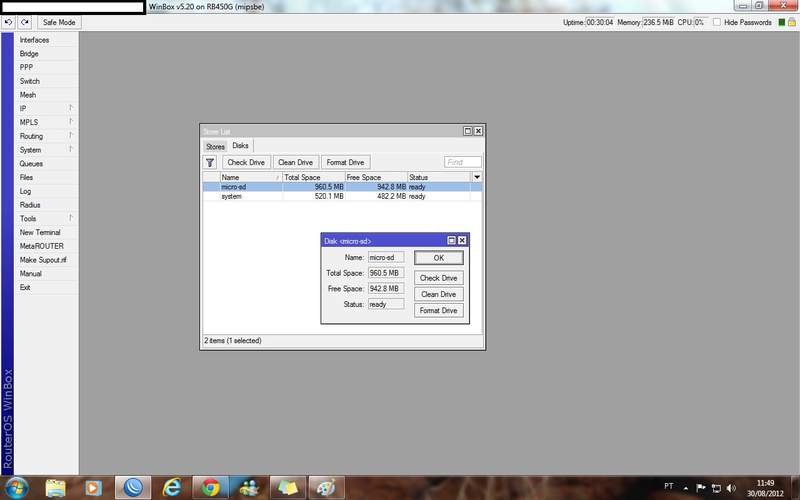Click Check Drive in Store List toolbar
The height and width of the screenshot is (500, 800).
coord(246,162)
